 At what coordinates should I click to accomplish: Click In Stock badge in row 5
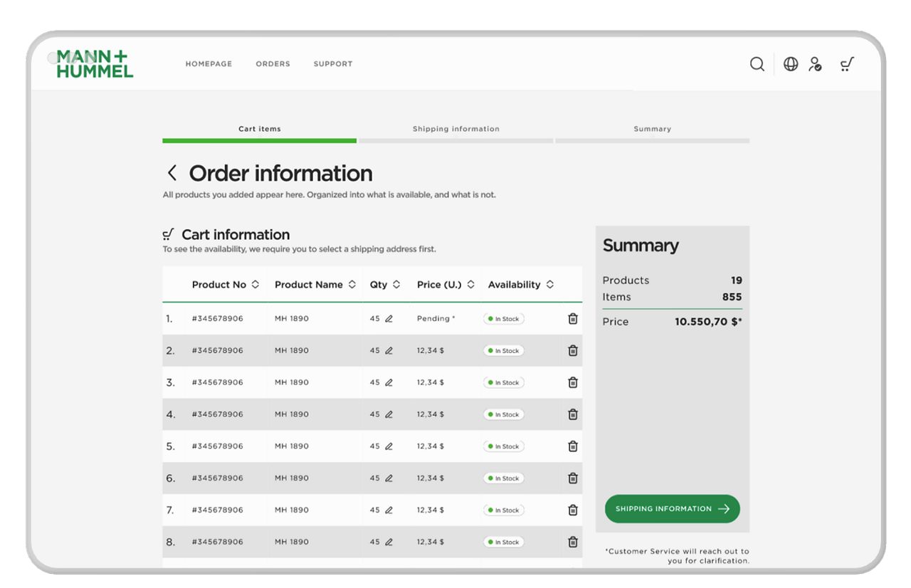point(504,446)
